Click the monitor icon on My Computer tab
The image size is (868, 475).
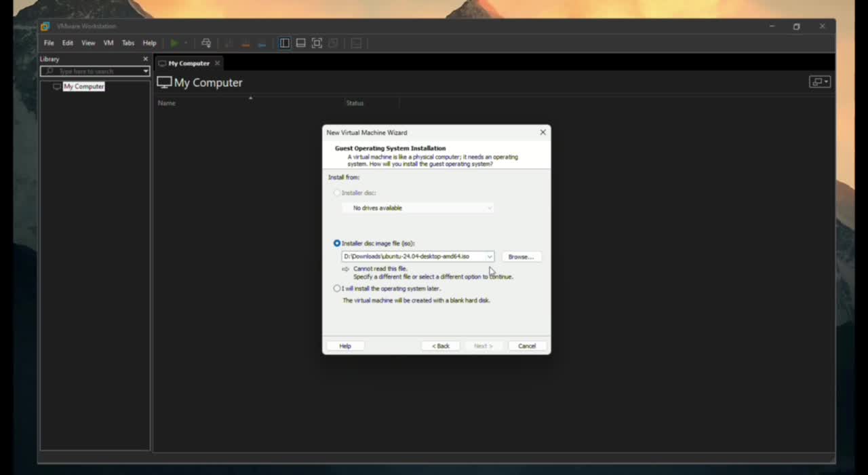162,63
